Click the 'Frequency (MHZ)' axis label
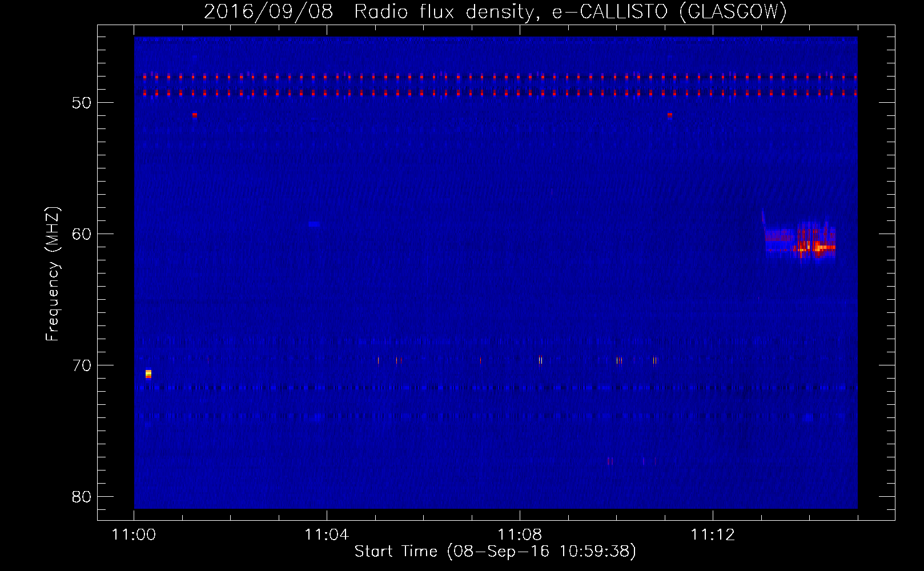Image resolution: width=924 pixels, height=571 pixels. (x=53, y=274)
